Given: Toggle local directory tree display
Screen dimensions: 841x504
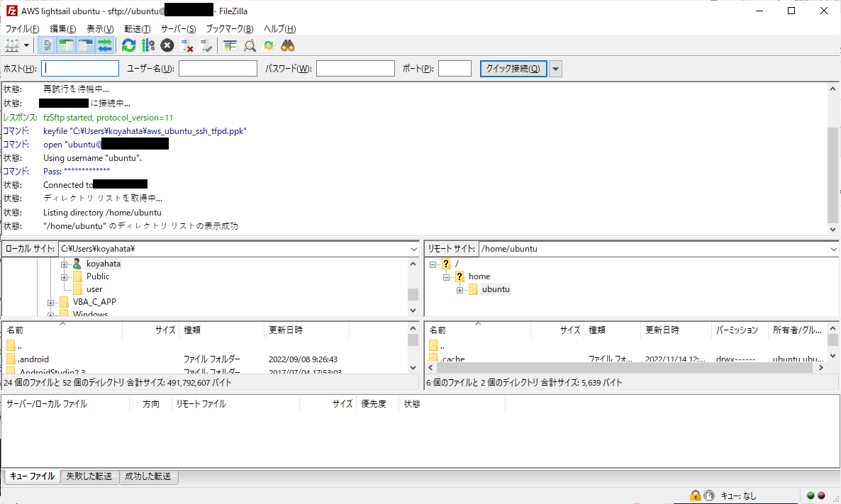Looking at the screenshot, I should (x=66, y=45).
